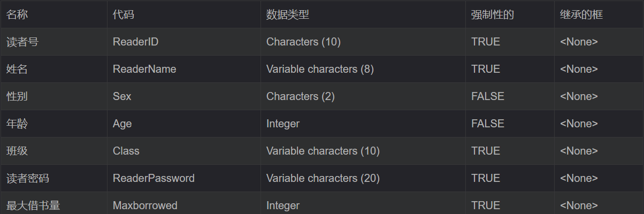
Task: Select the Age code cell
Action: click(x=122, y=124)
